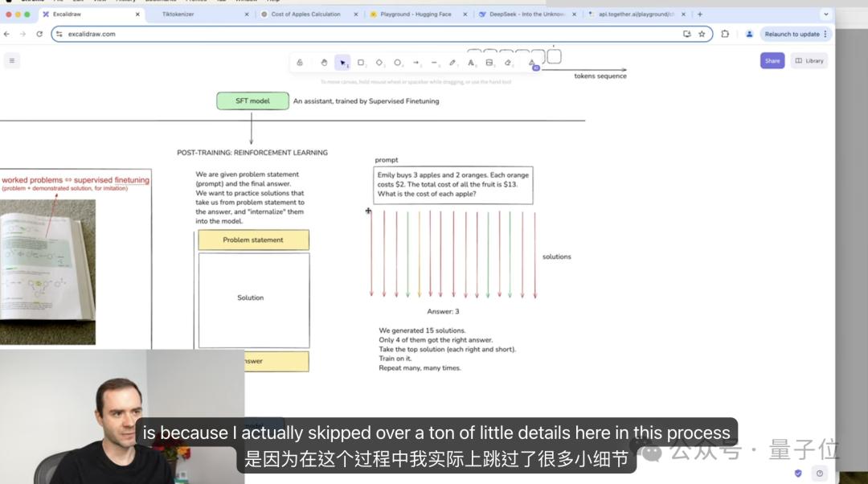This screenshot has height=484, width=868.
Task: Select the Insert Image tool
Action: (x=489, y=63)
